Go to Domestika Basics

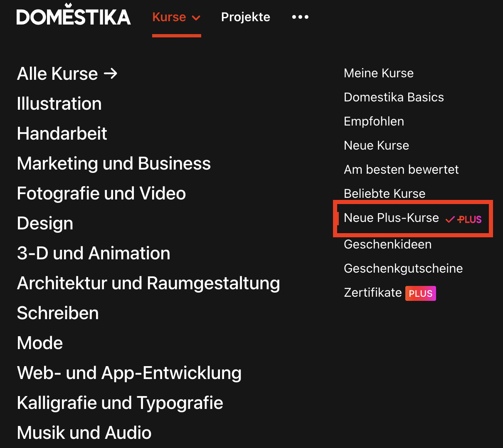point(394,97)
